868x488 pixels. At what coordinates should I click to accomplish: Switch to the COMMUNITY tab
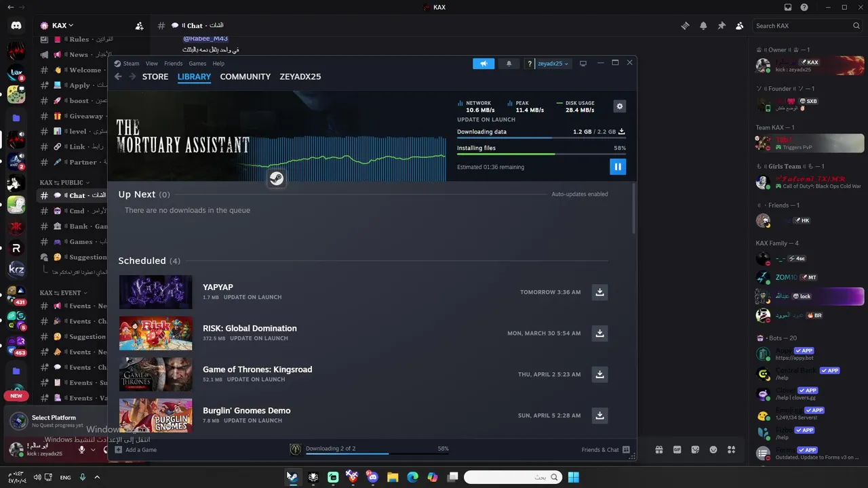[x=245, y=77]
